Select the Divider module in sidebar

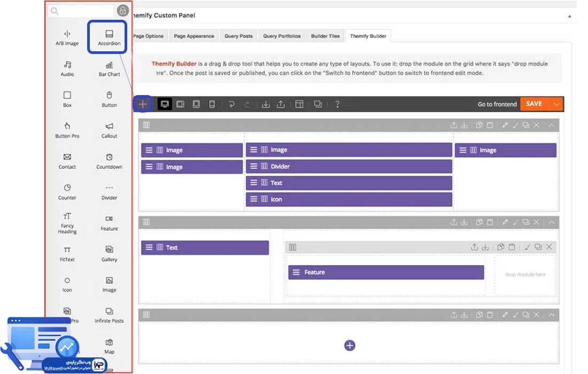point(109,193)
